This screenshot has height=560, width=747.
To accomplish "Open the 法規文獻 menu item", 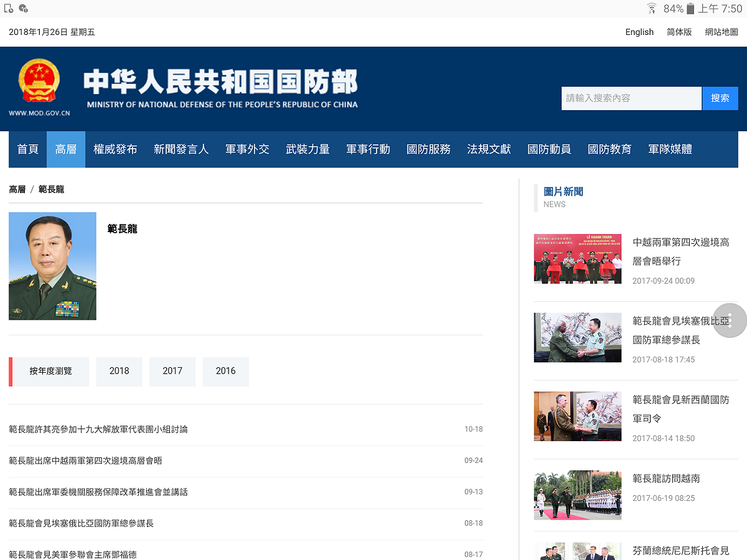I will point(489,149).
